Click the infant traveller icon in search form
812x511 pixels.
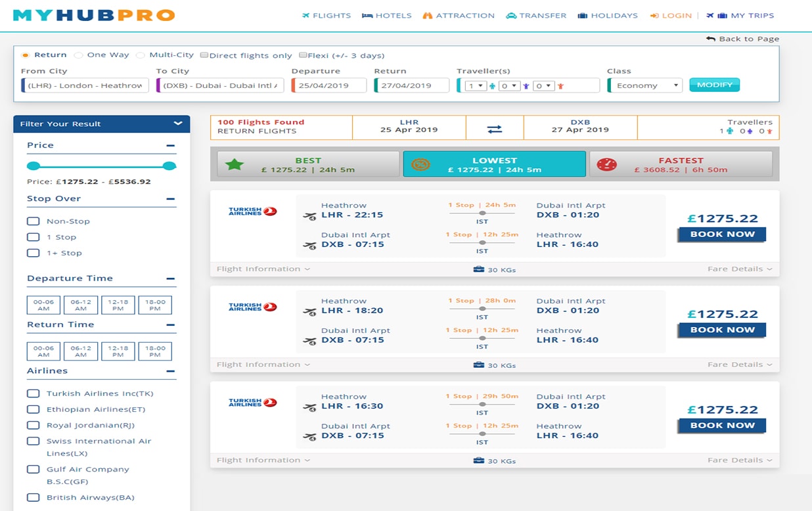560,86
